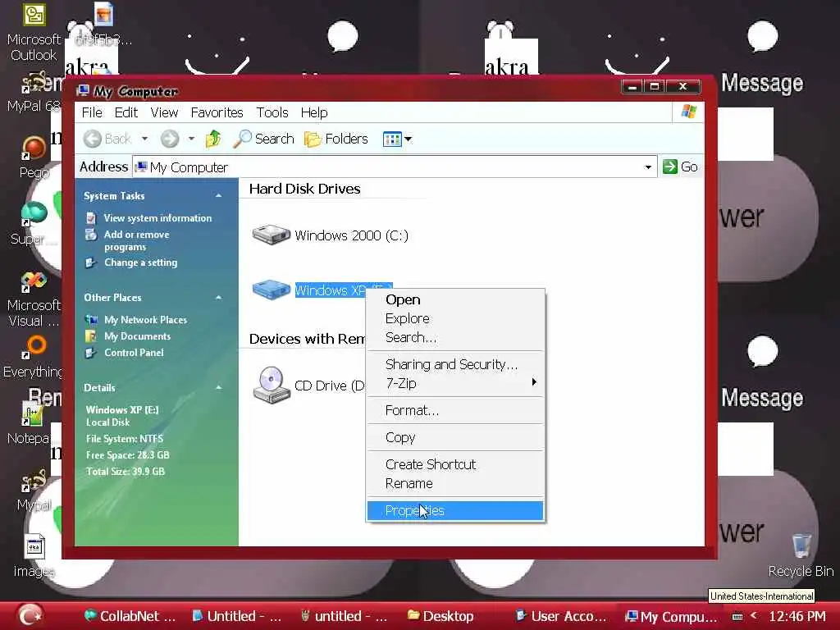The image size is (840, 630).
Task: Go up one folder level icon
Action: (x=213, y=139)
